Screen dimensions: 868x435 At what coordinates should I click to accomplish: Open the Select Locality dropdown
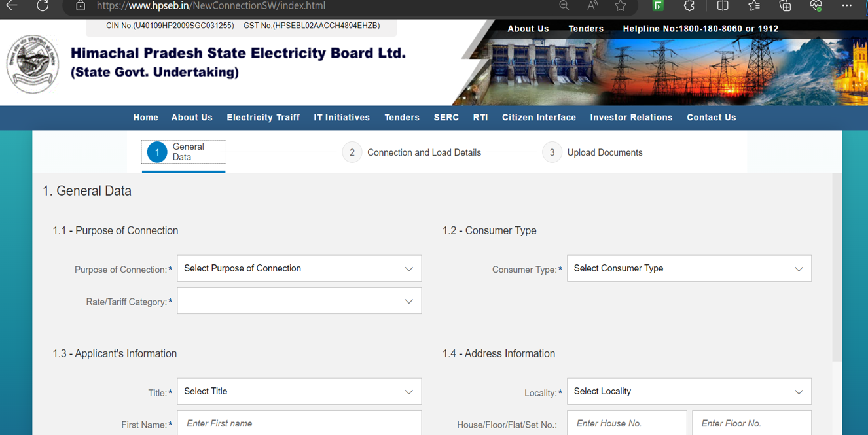pos(689,391)
